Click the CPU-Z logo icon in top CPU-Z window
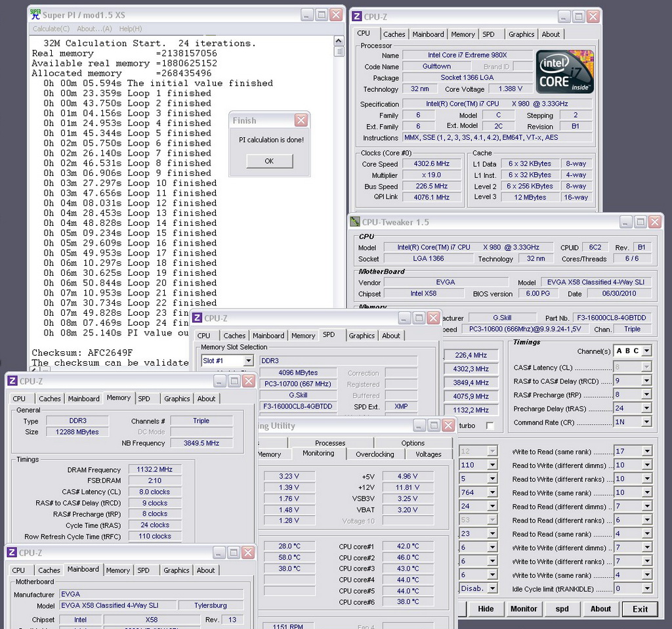The height and width of the screenshot is (629, 672). (356, 16)
